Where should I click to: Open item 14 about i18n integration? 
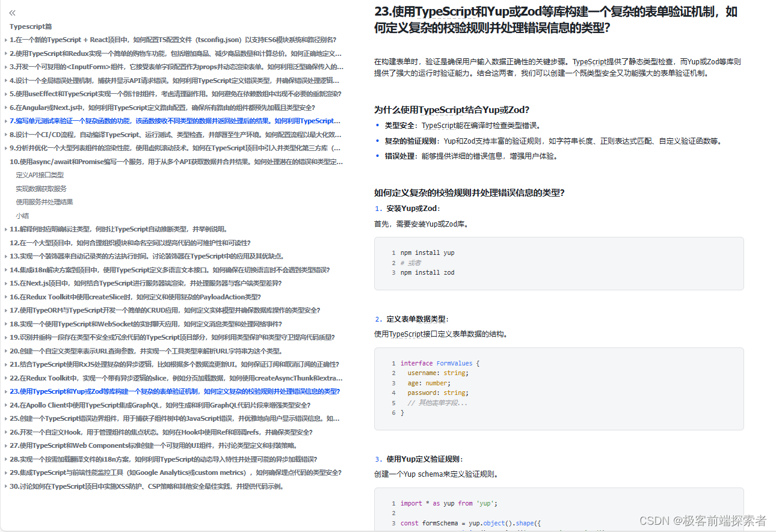tap(170, 270)
